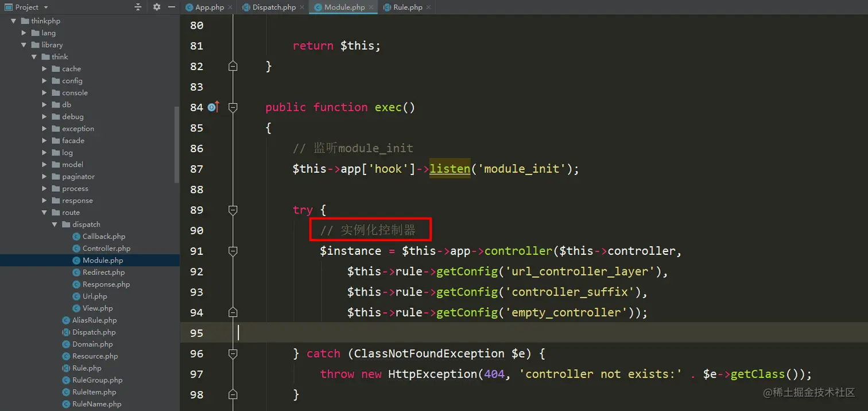The width and height of the screenshot is (868, 411).
Task: Close the Rule.php tab
Action: 428,7
